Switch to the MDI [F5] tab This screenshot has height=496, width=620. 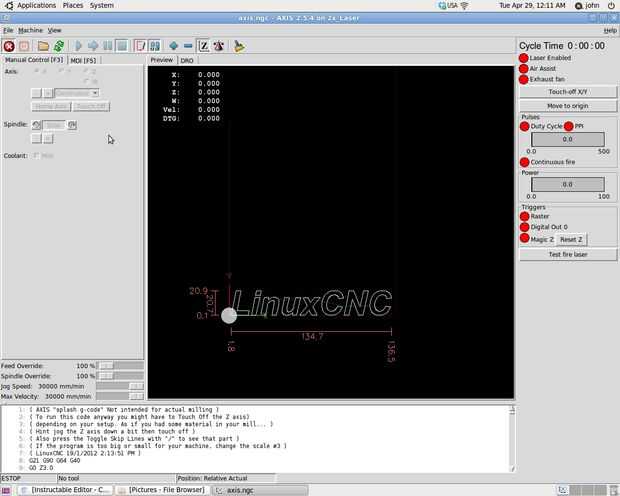pos(83,61)
